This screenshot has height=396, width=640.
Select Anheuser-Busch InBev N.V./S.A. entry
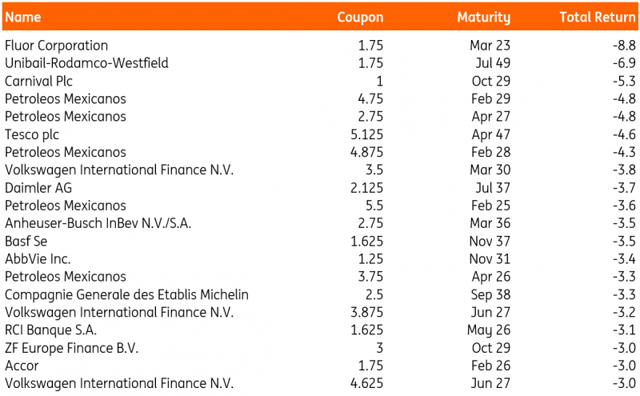coord(98,223)
